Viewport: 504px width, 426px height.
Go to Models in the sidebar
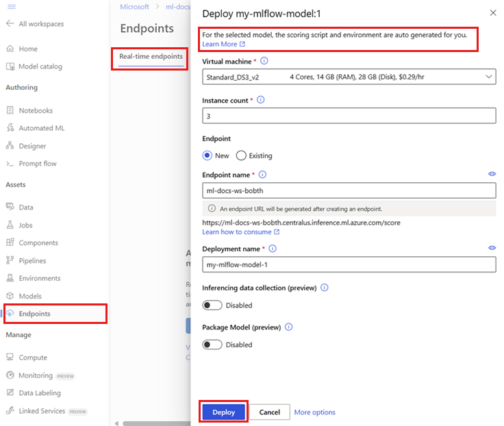coord(30,296)
